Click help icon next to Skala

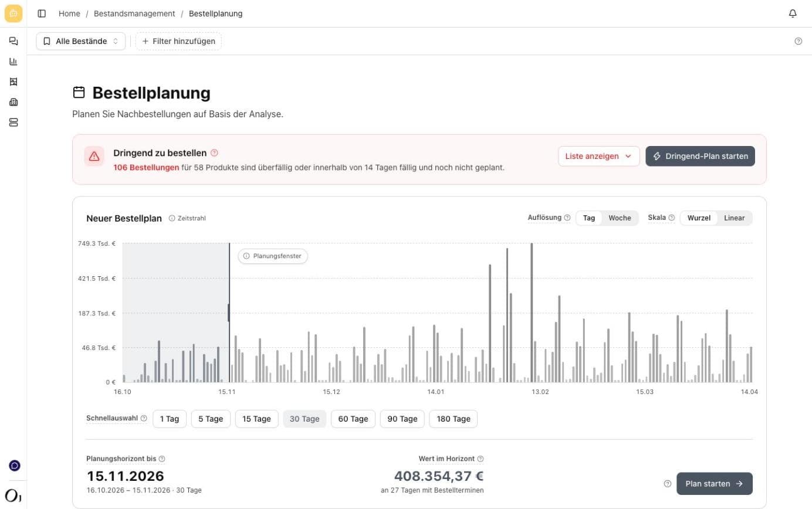(x=672, y=218)
